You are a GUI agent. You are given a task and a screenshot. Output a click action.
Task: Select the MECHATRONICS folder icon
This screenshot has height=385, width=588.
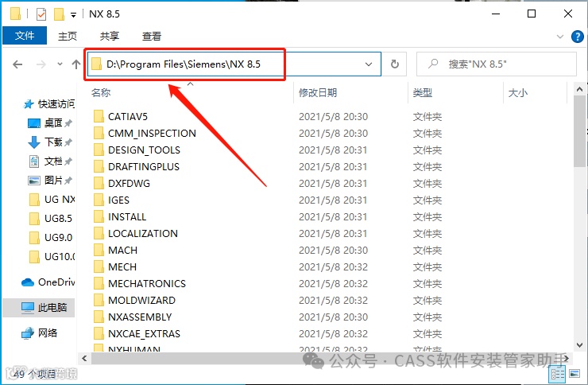(99, 283)
